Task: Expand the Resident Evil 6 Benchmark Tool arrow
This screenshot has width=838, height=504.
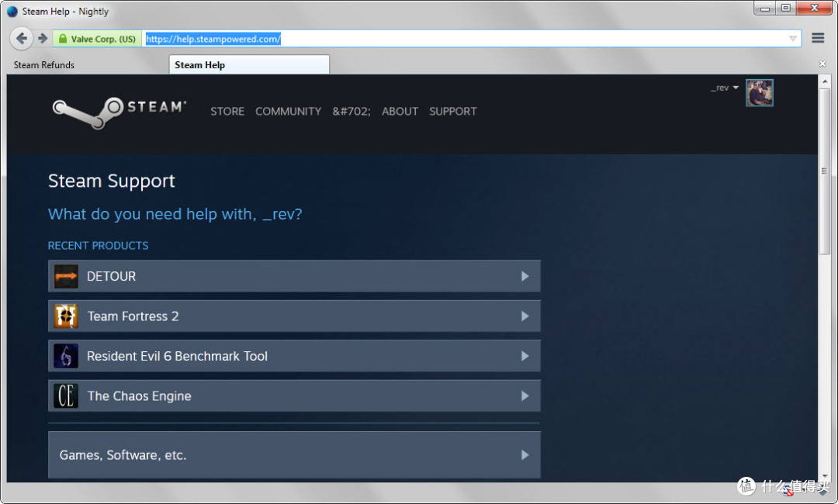Action: (525, 356)
